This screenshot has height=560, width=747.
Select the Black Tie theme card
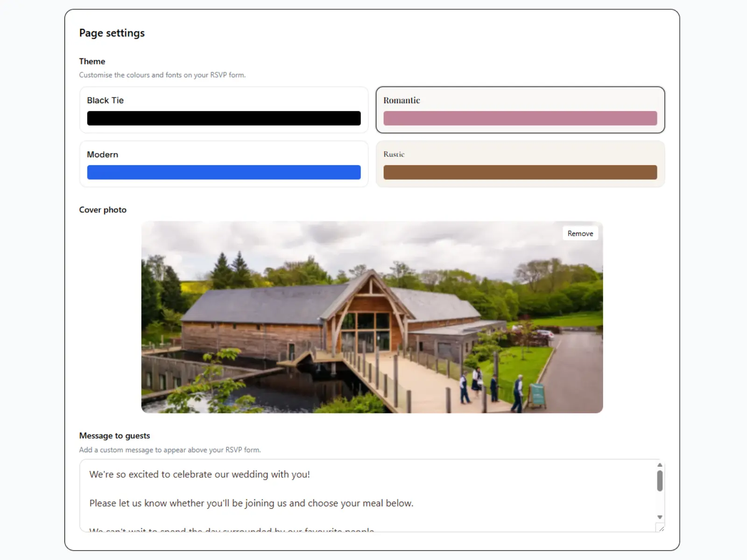[x=224, y=110]
